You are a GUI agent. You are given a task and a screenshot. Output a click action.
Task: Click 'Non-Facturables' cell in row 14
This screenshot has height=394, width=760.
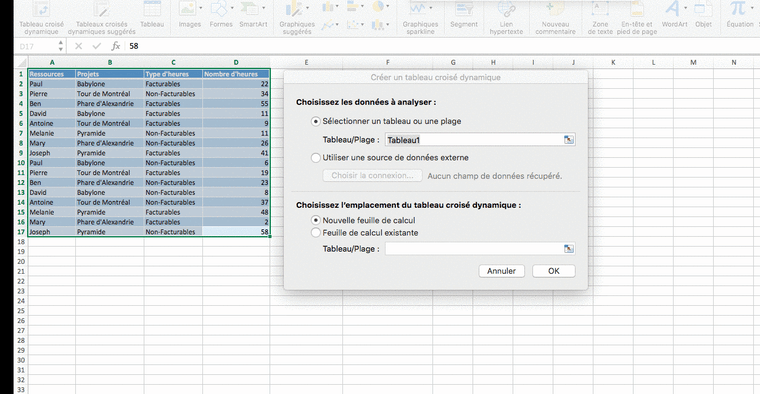[x=173, y=202]
